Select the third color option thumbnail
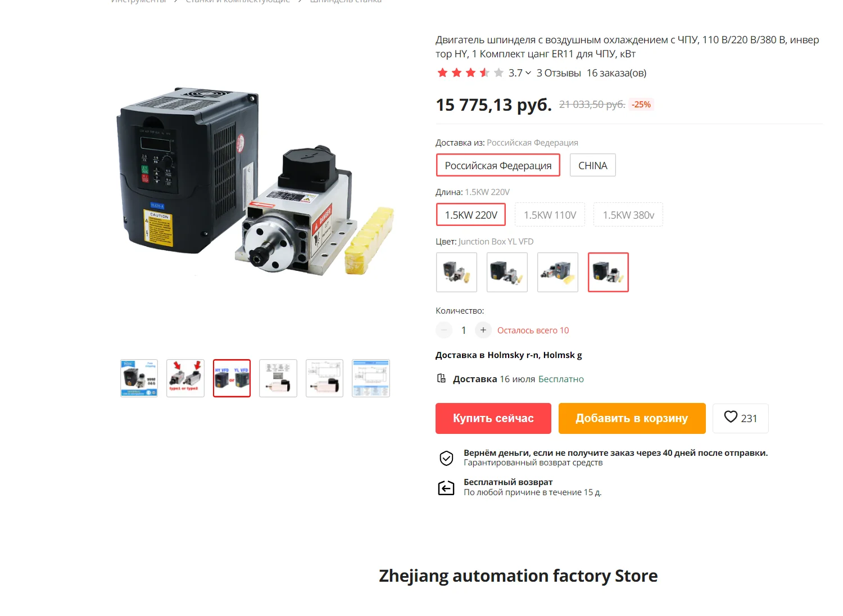Viewport: 843px width, 616px height. 558,272
